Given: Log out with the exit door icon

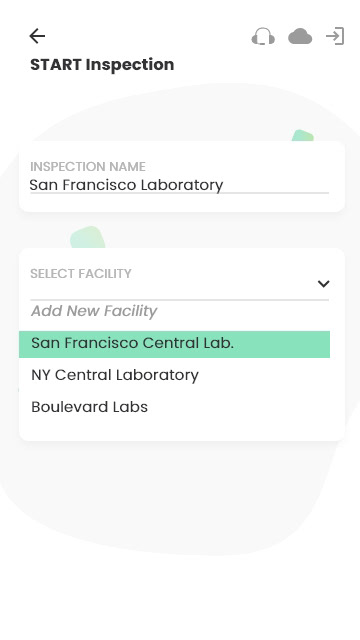Looking at the screenshot, I should [x=335, y=36].
